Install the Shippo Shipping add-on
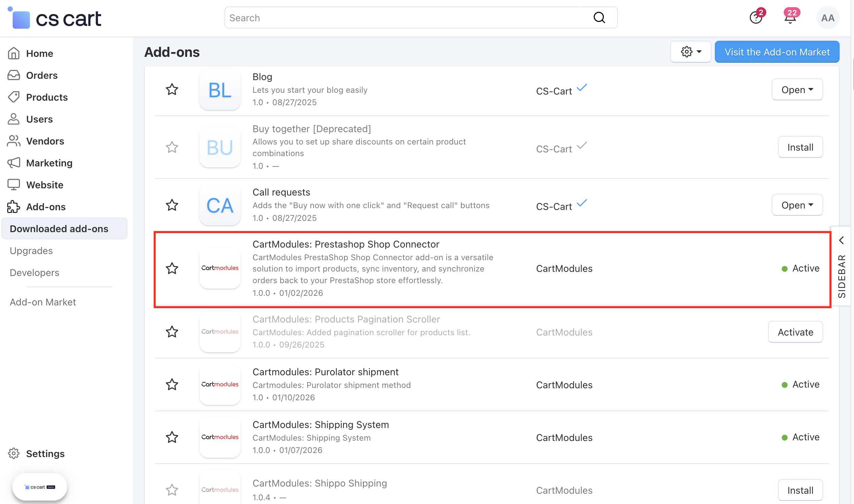This screenshot has width=854, height=504. [x=800, y=490]
